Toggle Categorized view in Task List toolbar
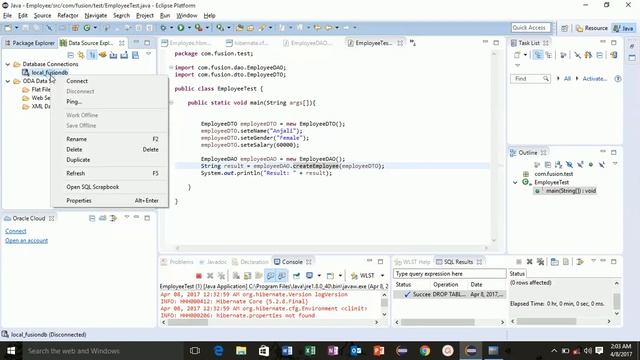This screenshot has height=360, width=640. pos(538,55)
